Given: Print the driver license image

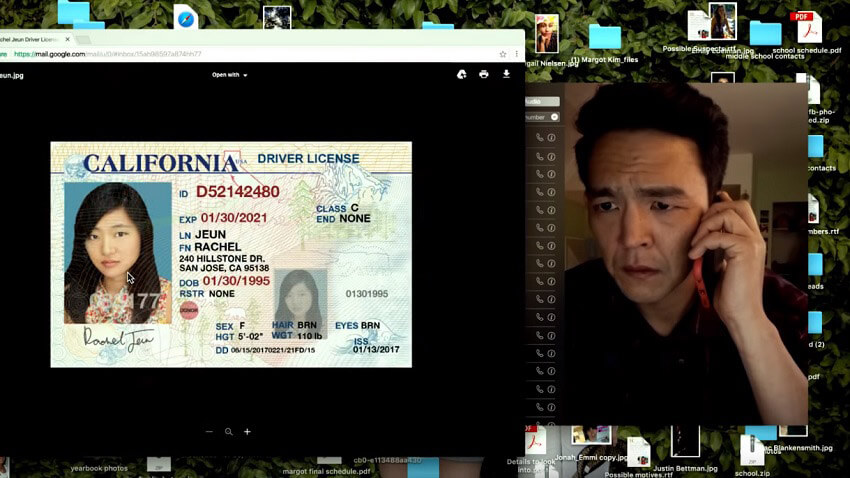Looking at the screenshot, I should [484, 74].
